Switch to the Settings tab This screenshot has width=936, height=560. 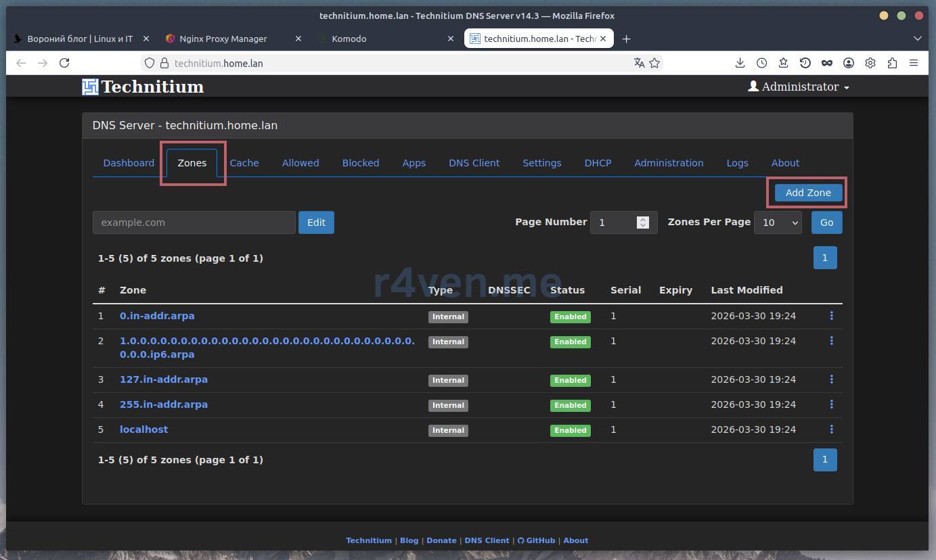[x=541, y=163]
